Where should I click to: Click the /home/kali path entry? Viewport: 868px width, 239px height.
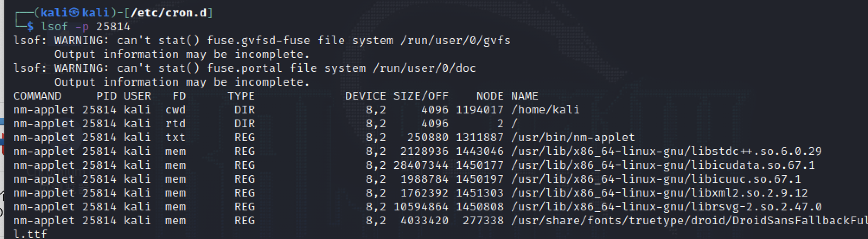click(545, 110)
